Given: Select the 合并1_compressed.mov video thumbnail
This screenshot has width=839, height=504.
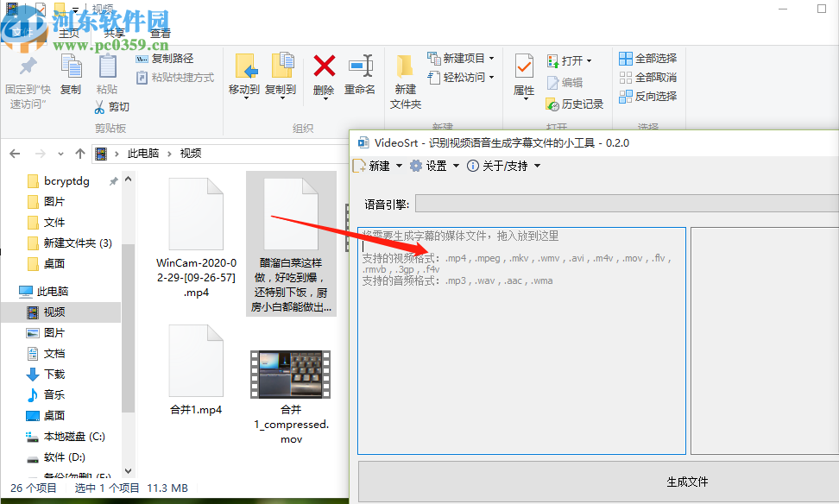Looking at the screenshot, I should (290, 373).
